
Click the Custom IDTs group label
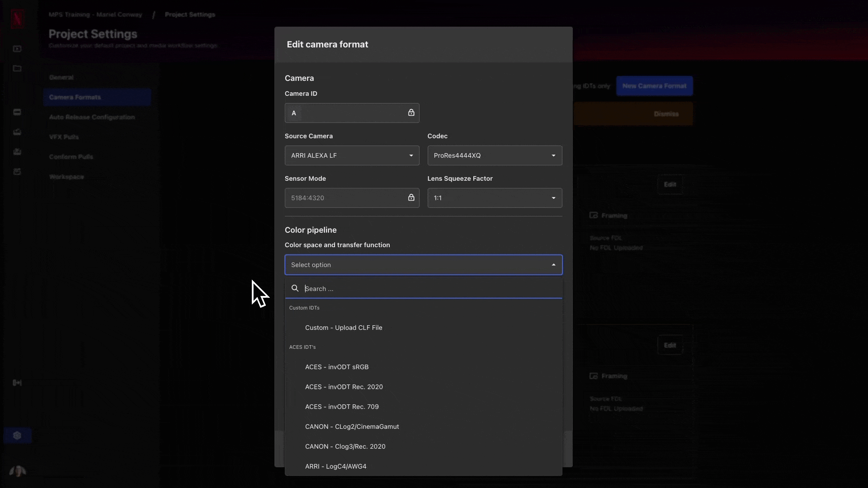tap(304, 308)
